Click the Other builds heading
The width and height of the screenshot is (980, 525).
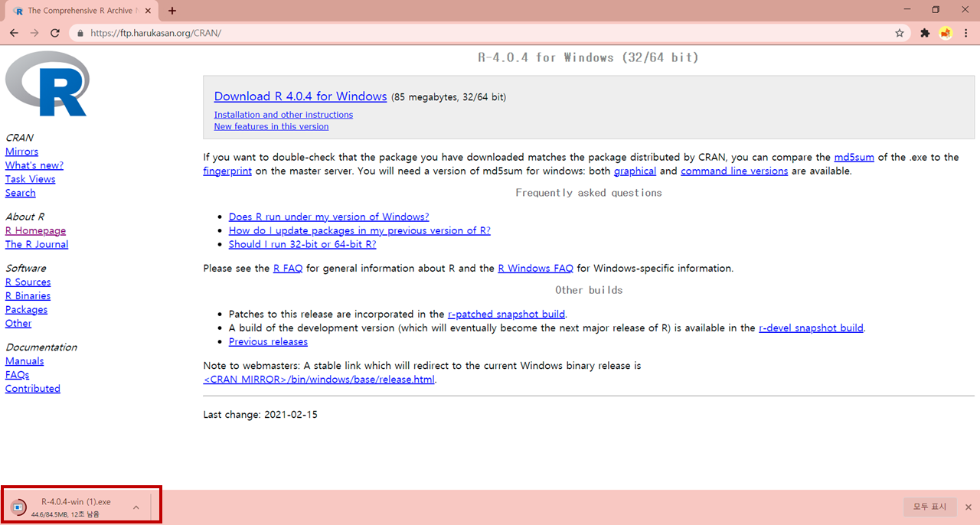tap(589, 290)
